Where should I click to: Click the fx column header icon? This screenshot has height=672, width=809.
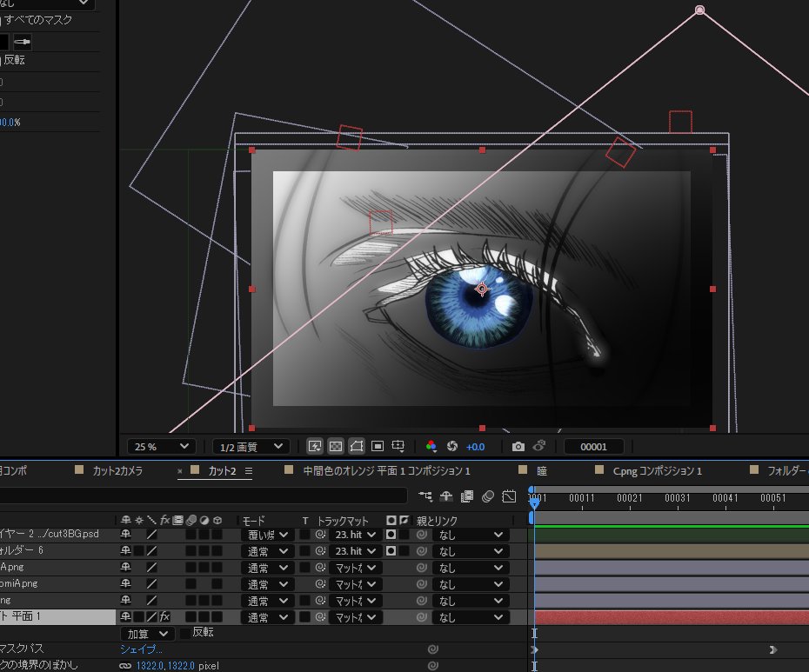click(164, 521)
